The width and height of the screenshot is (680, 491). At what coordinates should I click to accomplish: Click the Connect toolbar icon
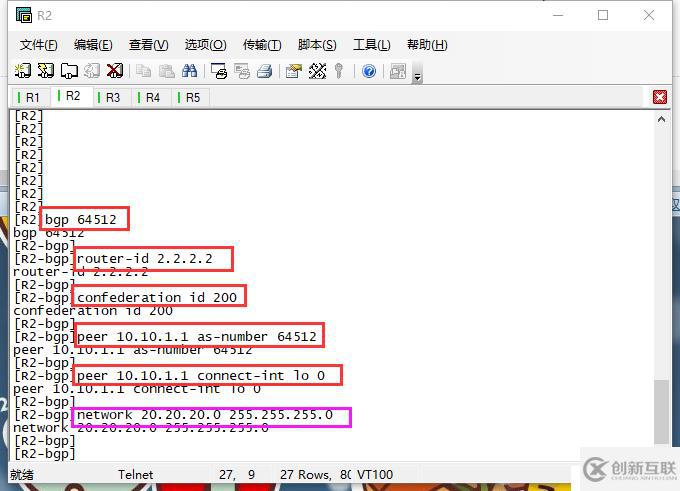coord(23,71)
